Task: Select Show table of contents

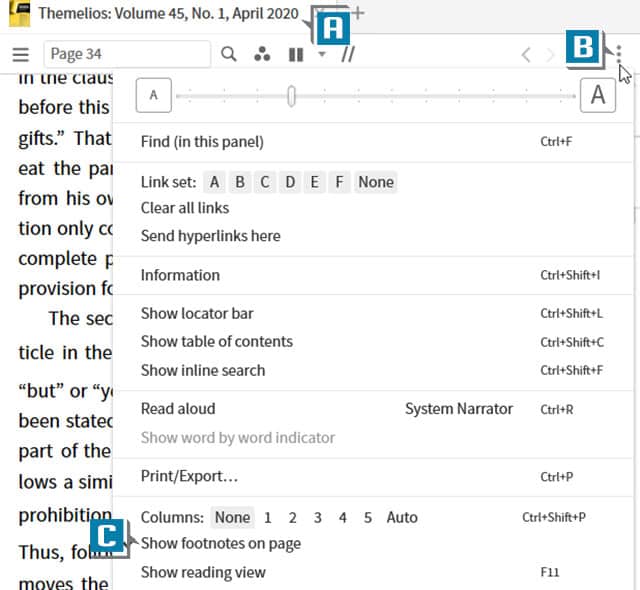Action: click(217, 341)
